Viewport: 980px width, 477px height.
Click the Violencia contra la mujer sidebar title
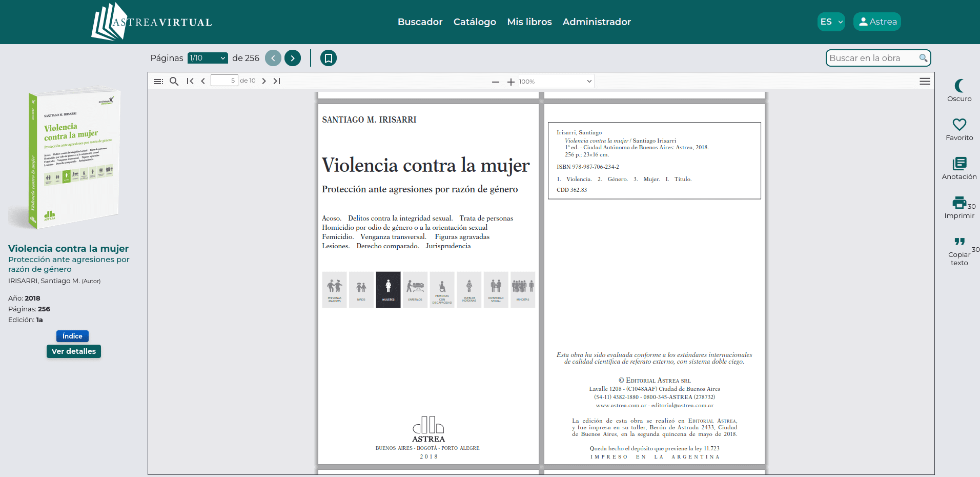point(68,248)
